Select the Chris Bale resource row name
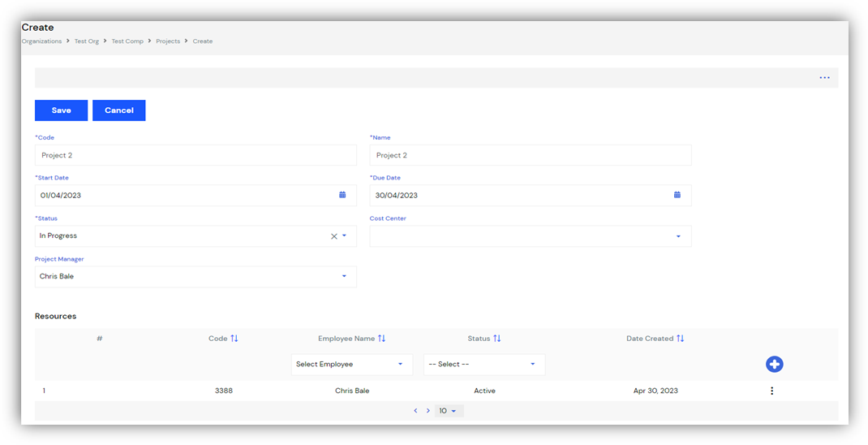This screenshot has height=445, width=868. pos(352,391)
